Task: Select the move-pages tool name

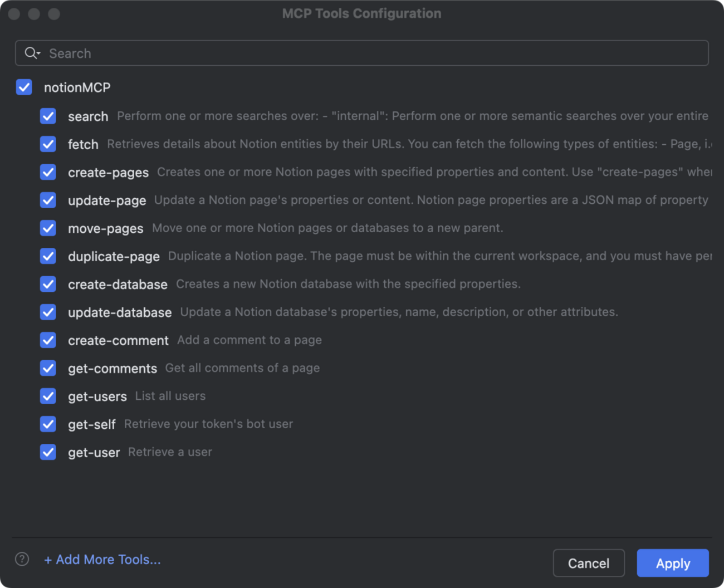Action: coord(105,228)
